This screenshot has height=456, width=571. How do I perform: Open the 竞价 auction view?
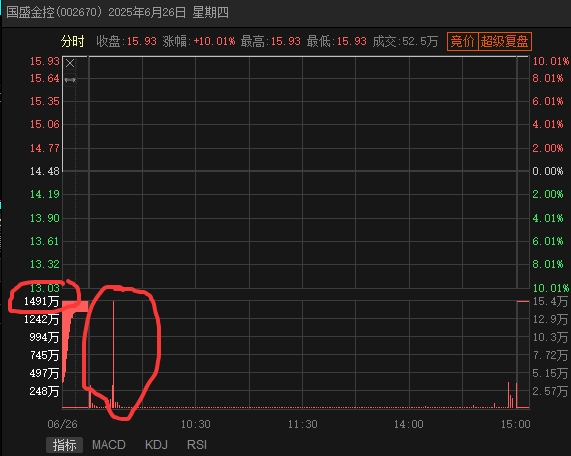tap(462, 41)
